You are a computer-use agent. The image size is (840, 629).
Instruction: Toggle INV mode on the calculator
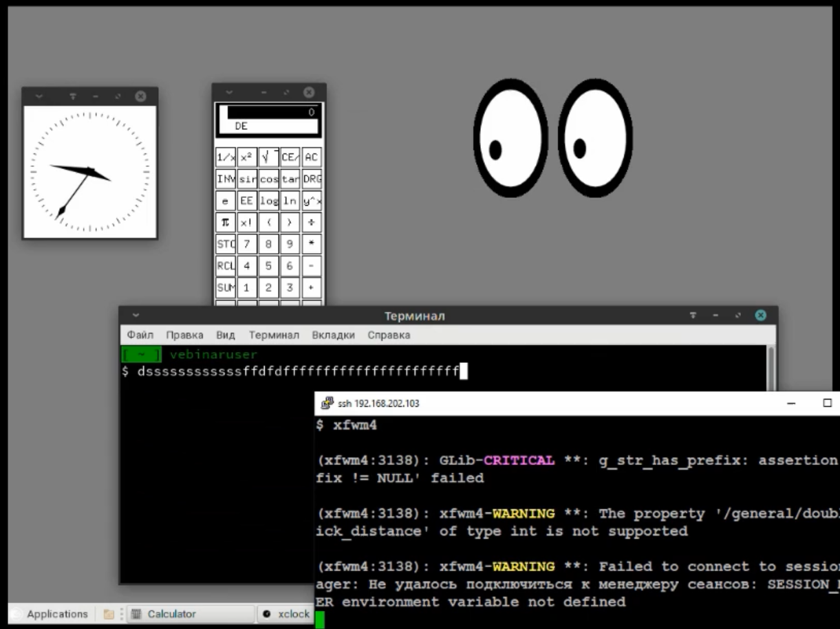[x=224, y=179]
